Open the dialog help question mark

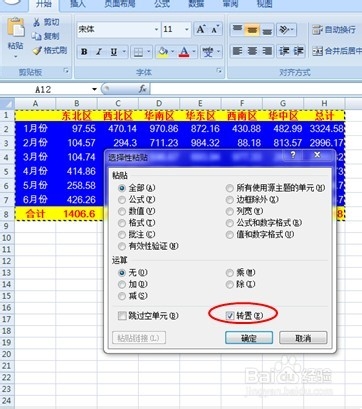tap(293, 155)
